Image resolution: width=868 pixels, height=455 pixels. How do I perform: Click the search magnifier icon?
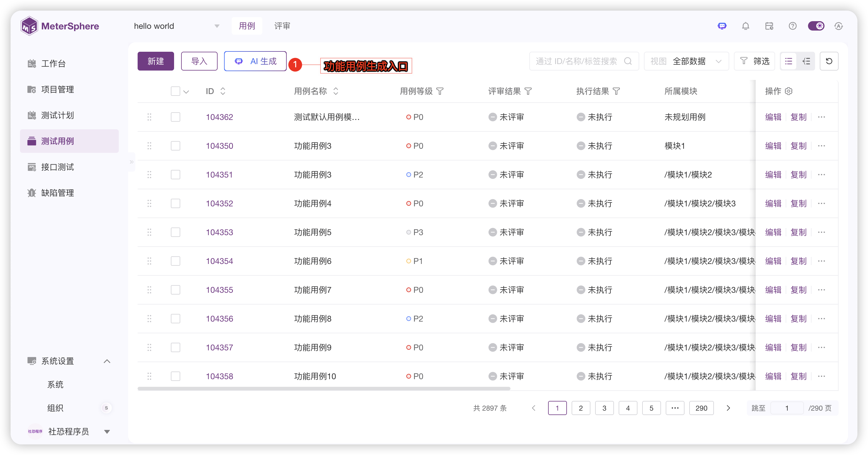628,61
